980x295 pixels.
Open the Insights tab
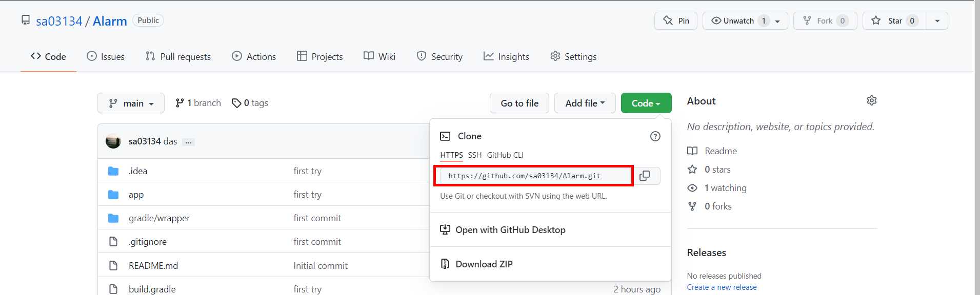(506, 56)
